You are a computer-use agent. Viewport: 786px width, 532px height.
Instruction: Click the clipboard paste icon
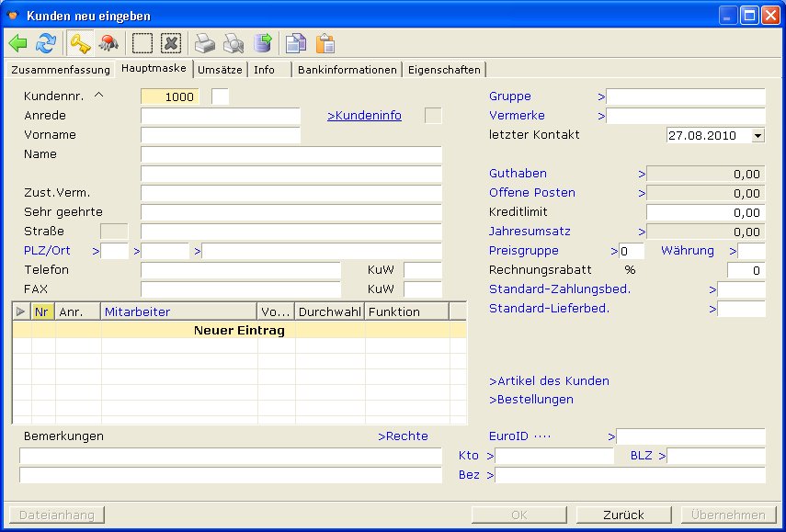coord(325,43)
